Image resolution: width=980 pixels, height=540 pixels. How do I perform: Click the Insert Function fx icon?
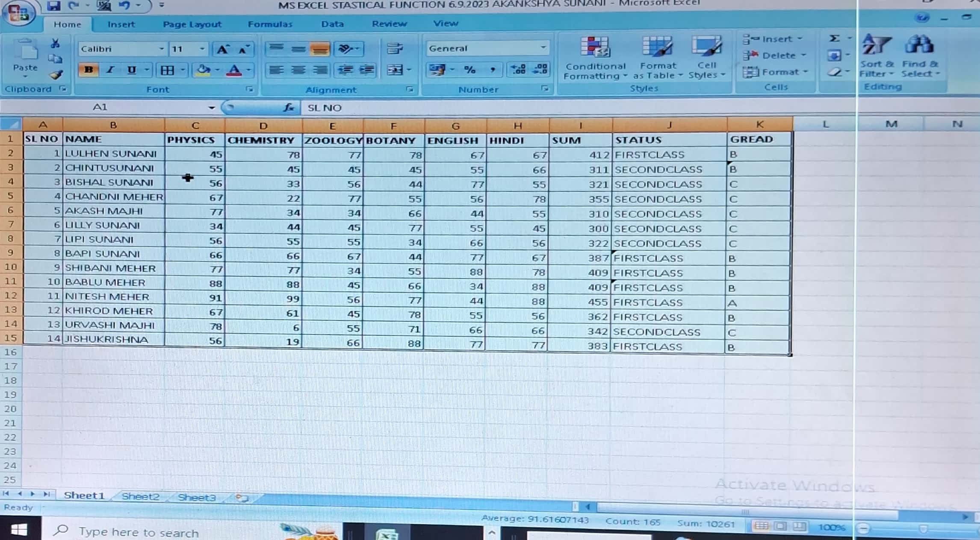coord(289,108)
